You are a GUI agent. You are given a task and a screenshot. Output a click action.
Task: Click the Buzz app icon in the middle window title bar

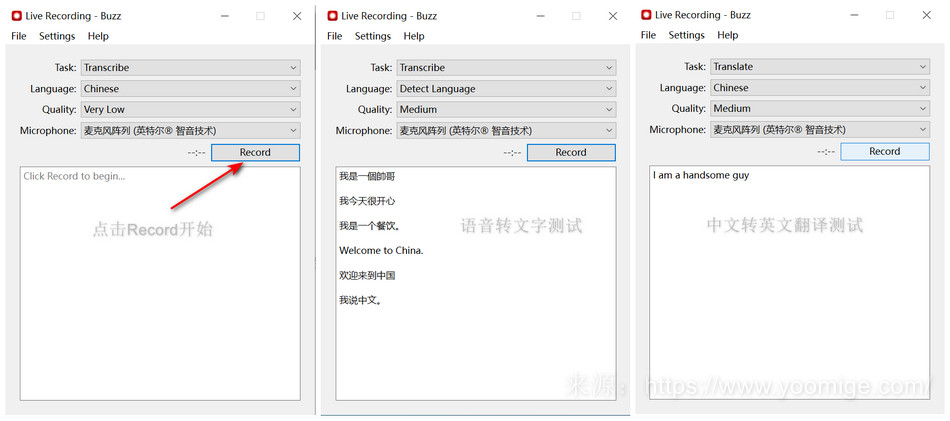[x=333, y=16]
